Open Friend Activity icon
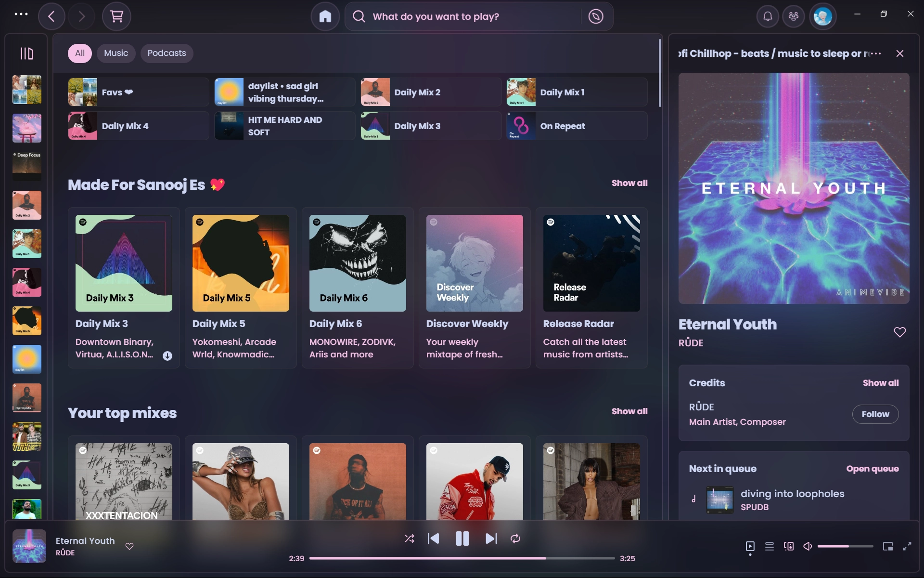The height and width of the screenshot is (578, 924). tap(794, 16)
